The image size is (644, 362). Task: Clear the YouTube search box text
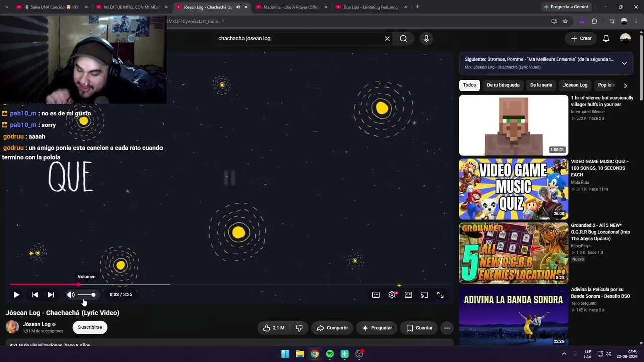[x=387, y=38]
